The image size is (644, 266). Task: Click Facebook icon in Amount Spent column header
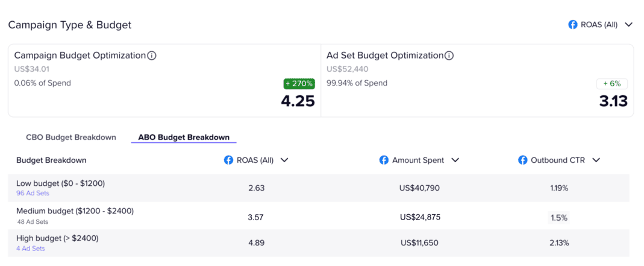coord(384,160)
